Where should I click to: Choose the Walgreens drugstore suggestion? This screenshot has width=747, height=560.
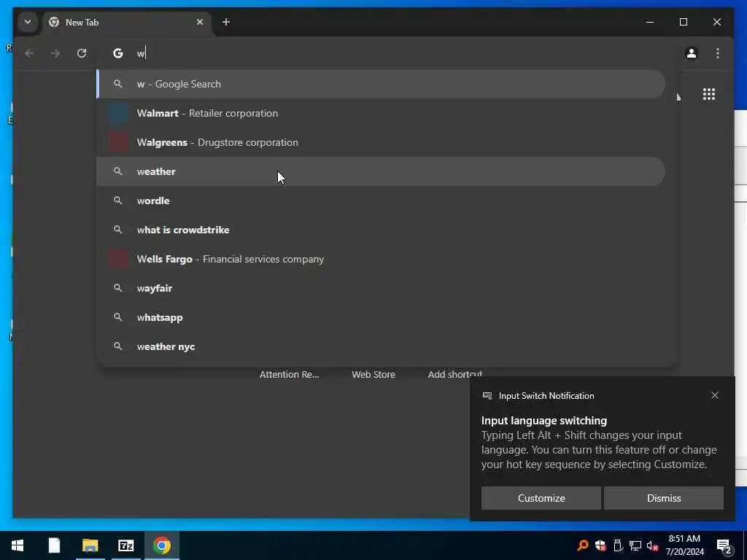click(x=381, y=142)
